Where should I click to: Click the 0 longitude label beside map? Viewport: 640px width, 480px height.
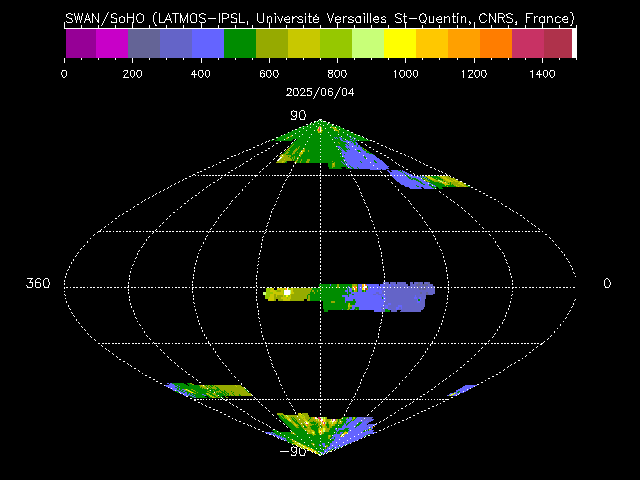[607, 283]
